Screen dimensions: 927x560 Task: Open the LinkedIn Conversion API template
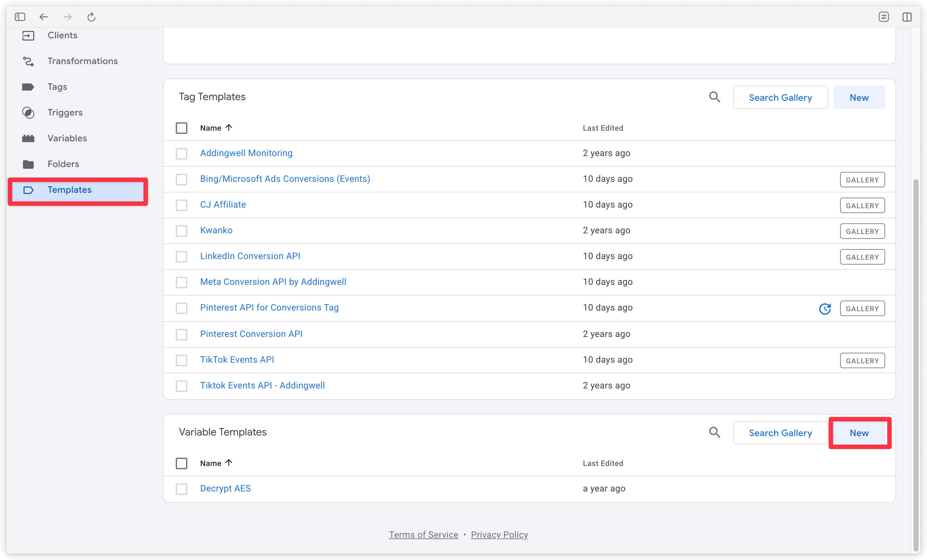pos(250,256)
